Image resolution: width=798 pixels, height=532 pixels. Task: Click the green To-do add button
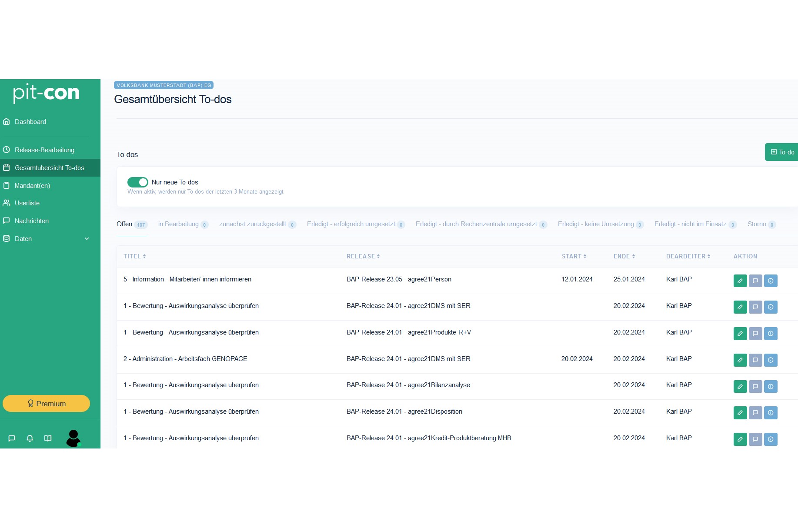tap(781, 152)
